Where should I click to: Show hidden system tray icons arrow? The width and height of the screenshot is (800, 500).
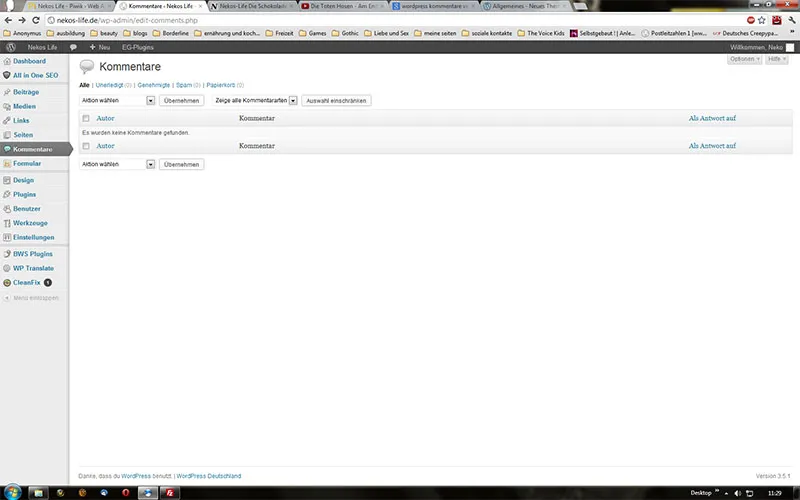click(x=726, y=493)
